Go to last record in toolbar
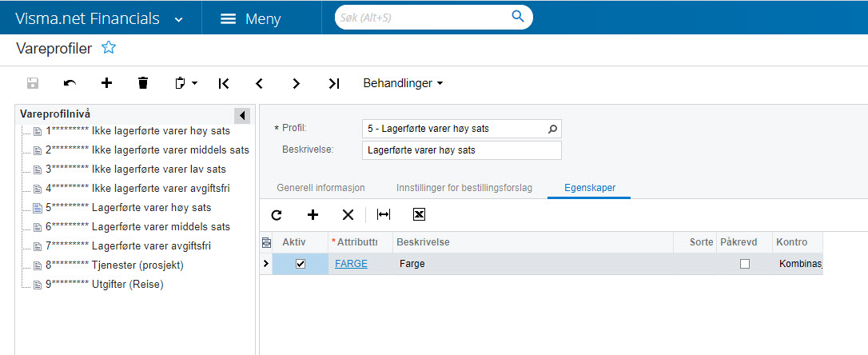This screenshot has height=355, width=868. pyautogui.click(x=333, y=84)
